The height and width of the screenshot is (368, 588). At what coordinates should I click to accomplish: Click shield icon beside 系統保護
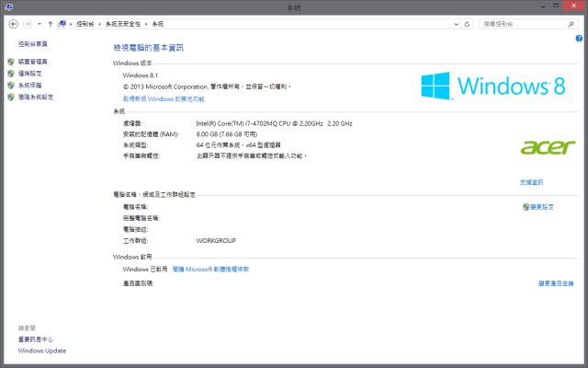point(11,86)
